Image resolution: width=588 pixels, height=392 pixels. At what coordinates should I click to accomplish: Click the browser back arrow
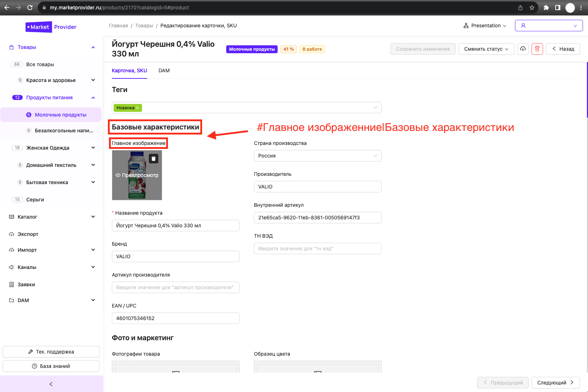[7, 8]
